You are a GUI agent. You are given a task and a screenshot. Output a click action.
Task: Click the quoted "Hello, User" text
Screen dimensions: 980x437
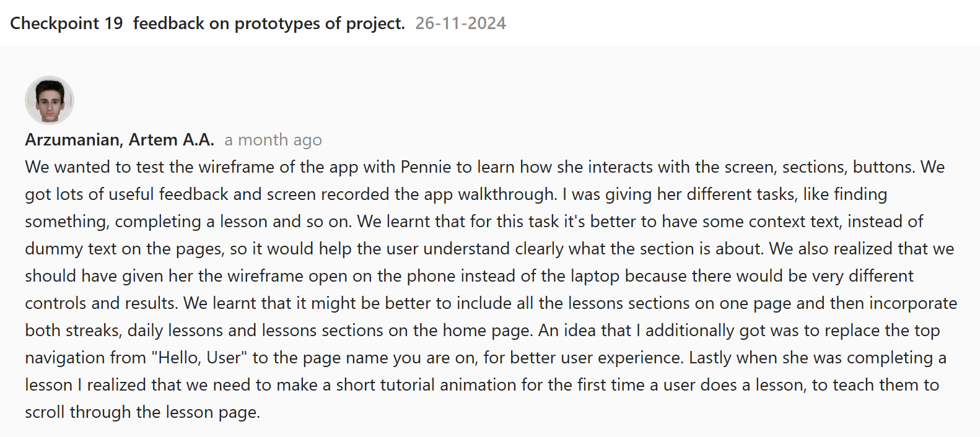point(199,358)
